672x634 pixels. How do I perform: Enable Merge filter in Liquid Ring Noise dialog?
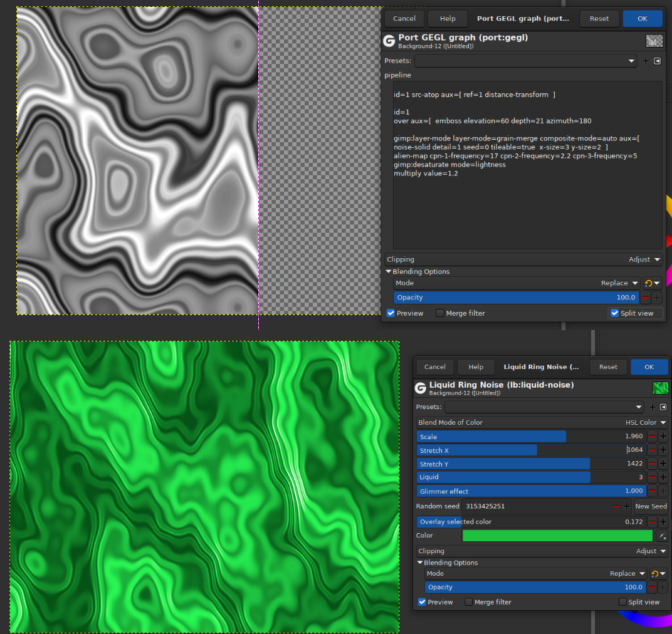point(469,602)
